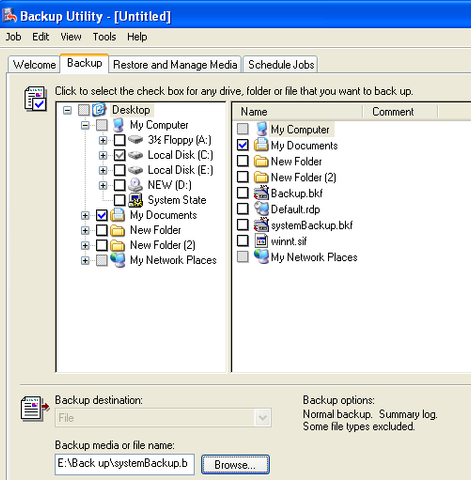Click the NEW (D:) disc drive icon
This screenshot has height=480, width=471.
[136, 185]
